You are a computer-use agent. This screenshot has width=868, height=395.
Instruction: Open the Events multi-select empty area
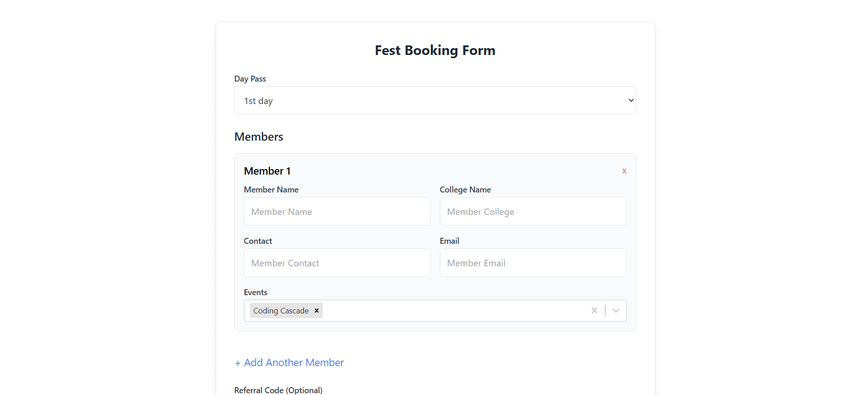point(453,311)
